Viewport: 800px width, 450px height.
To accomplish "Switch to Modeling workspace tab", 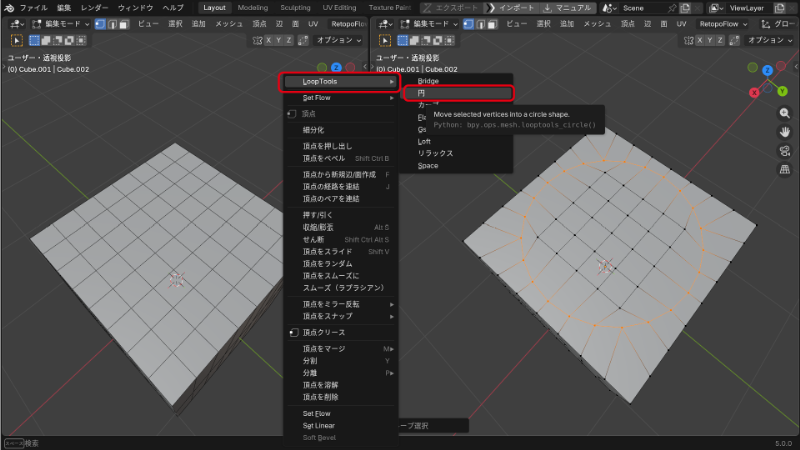I will click(x=253, y=8).
